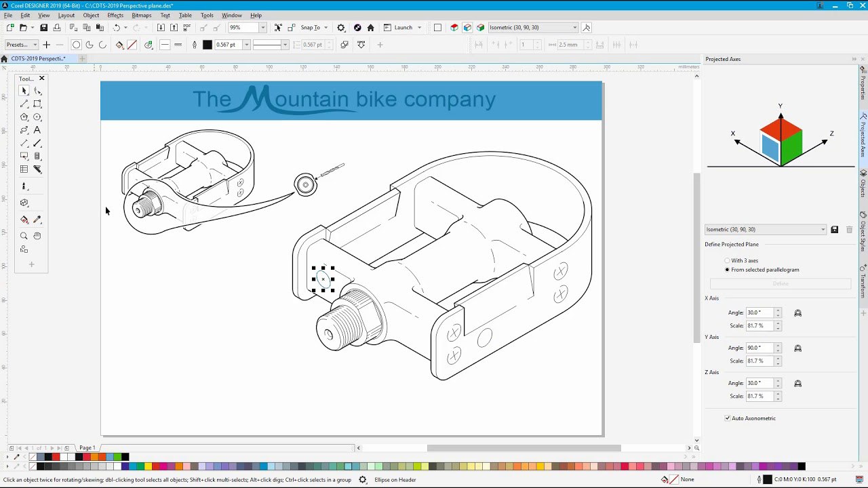
Task: Select the Ellipse tool in the toolbox
Action: (x=37, y=117)
